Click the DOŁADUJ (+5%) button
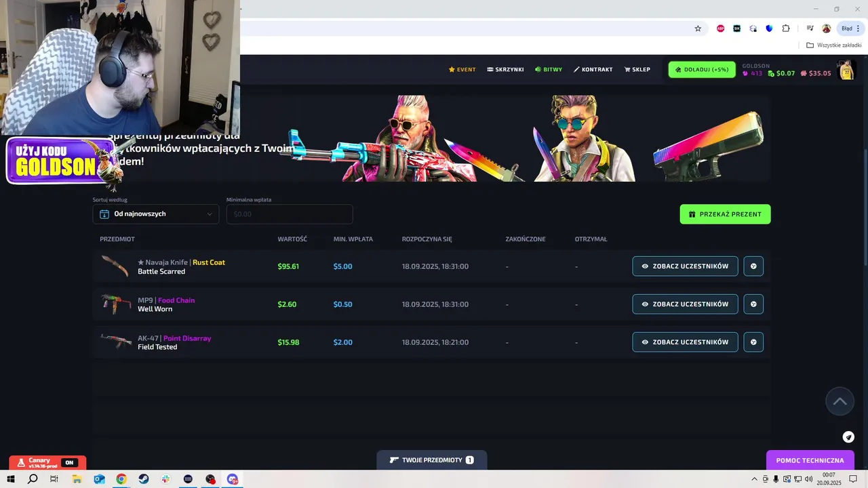 pos(702,69)
